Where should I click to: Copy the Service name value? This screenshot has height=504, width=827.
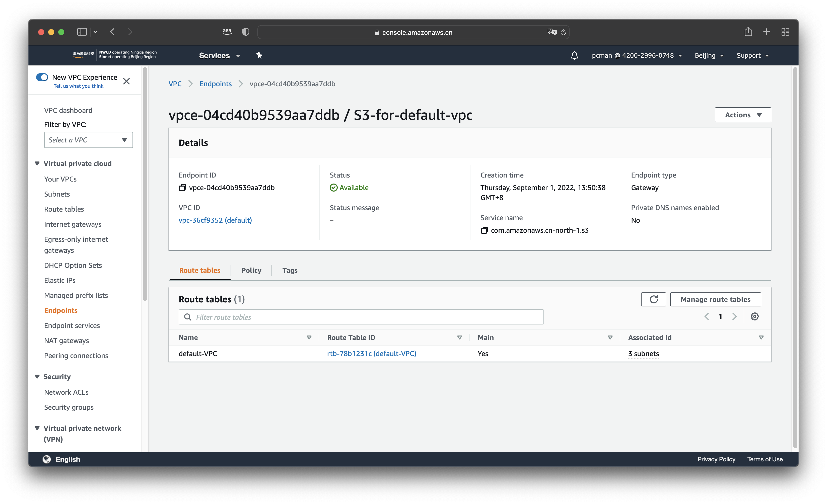tap(484, 230)
